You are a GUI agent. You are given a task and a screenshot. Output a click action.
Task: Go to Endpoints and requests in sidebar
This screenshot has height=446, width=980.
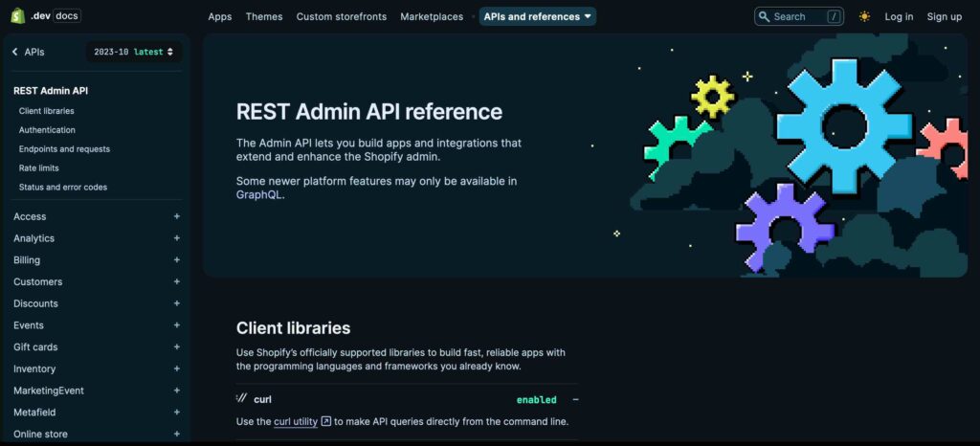[x=64, y=148]
